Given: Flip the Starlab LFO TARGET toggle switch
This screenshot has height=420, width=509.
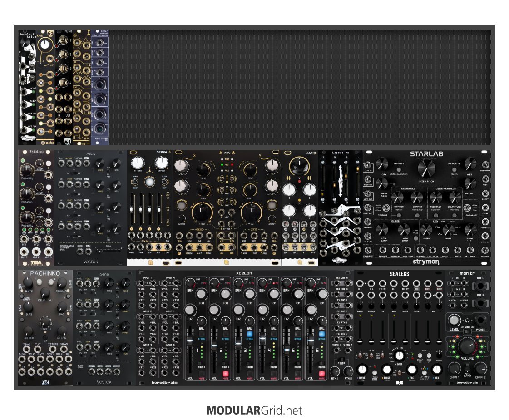Looking at the screenshot, I should [467, 208].
